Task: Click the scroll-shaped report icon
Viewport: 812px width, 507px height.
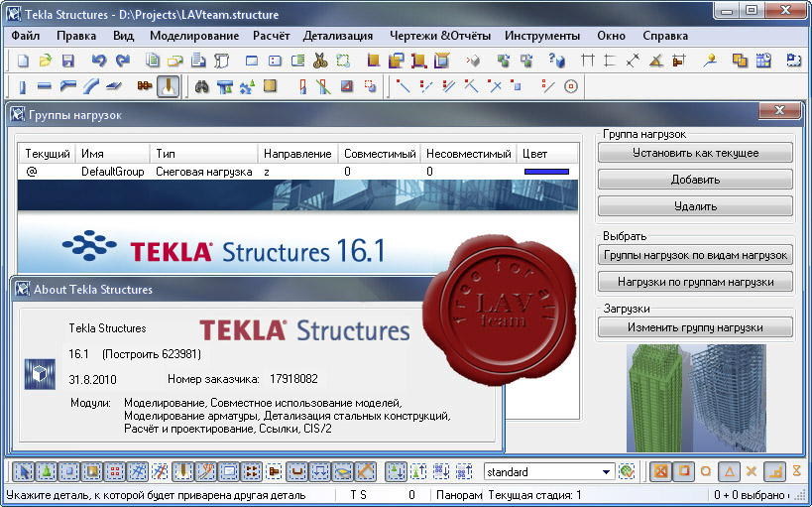Action: (222, 62)
